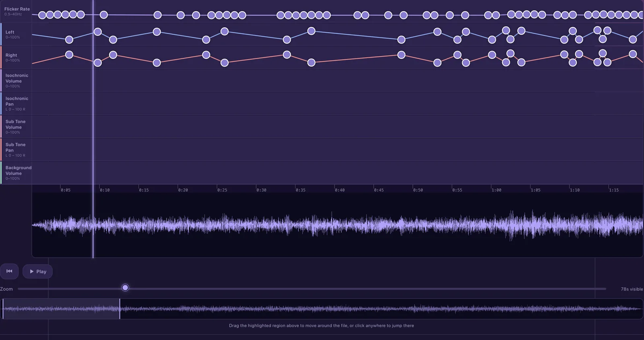644x340 pixels.
Task: Select the Isochronic Pan track label
Action: pos(17,101)
